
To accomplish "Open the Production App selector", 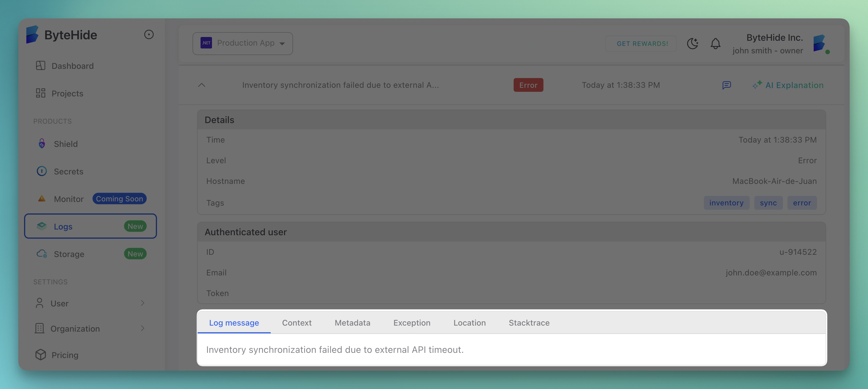I will click(x=242, y=43).
